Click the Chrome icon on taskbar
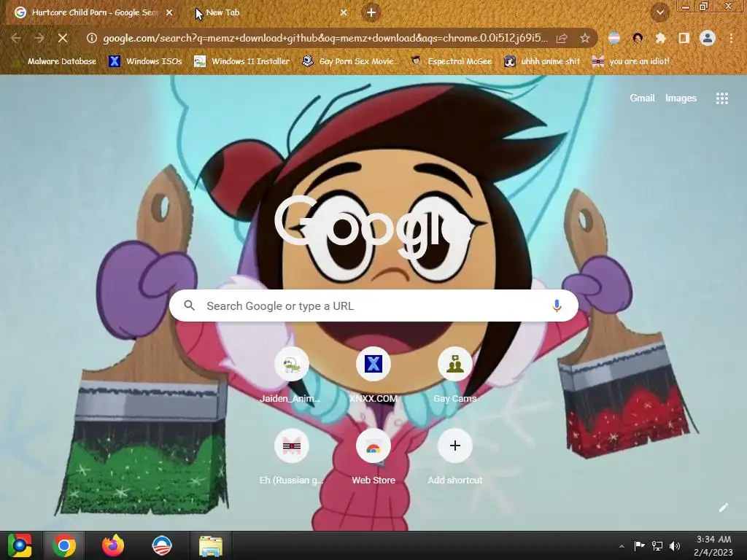Image resolution: width=747 pixels, height=560 pixels. pos(64,545)
